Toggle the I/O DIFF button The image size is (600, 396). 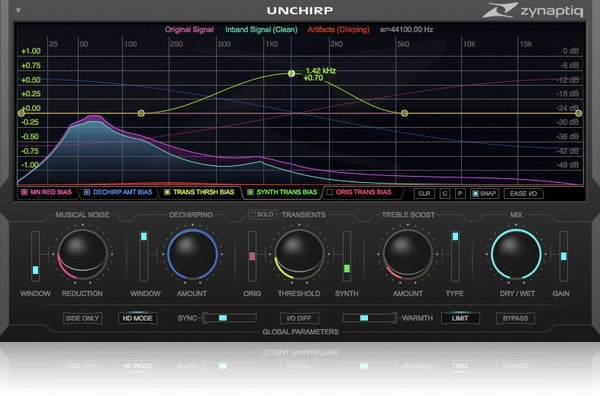299,318
